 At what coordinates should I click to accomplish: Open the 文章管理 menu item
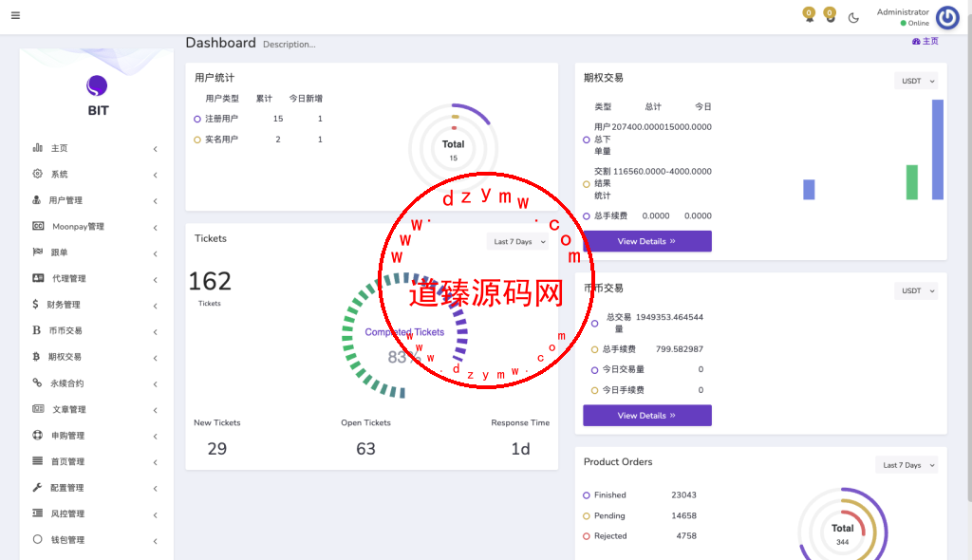tap(96, 409)
